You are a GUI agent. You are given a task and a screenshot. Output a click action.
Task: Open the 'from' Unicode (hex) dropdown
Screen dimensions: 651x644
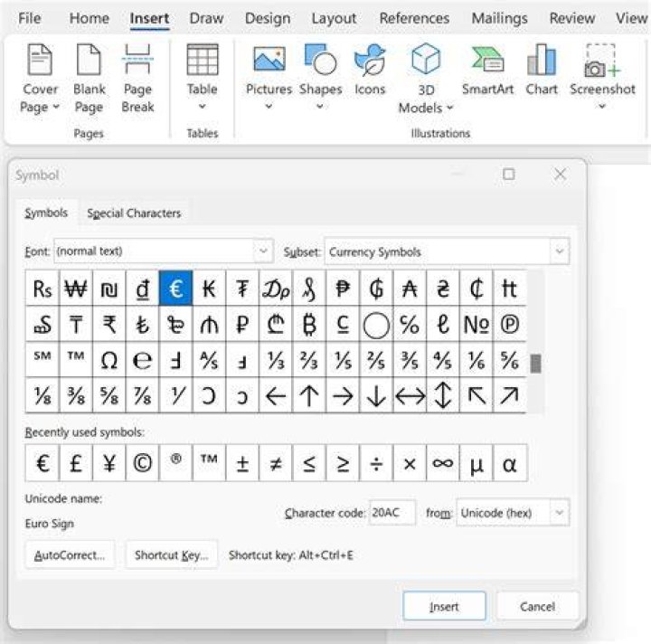tap(560, 512)
